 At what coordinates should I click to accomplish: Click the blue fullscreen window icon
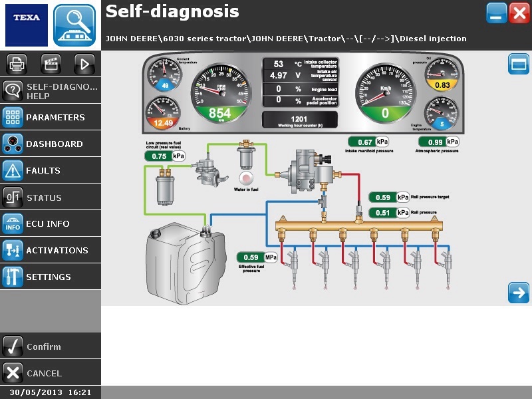518,65
